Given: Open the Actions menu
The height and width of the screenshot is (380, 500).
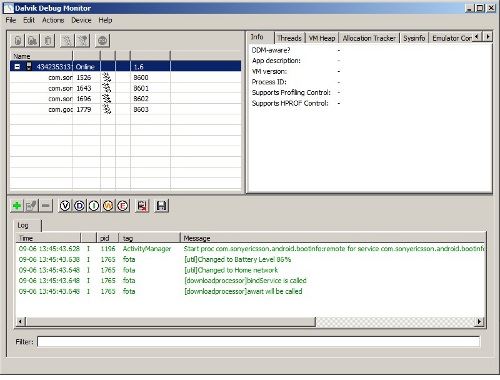Looking at the screenshot, I should 53,20.
